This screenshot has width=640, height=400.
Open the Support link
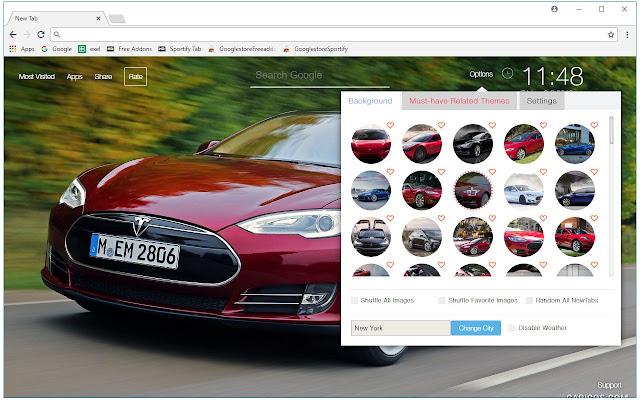tap(609, 385)
